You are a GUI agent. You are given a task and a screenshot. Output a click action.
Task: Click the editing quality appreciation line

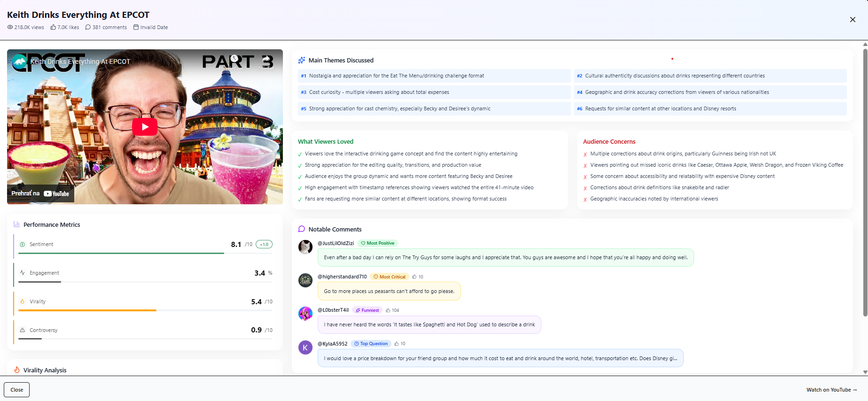(393, 165)
